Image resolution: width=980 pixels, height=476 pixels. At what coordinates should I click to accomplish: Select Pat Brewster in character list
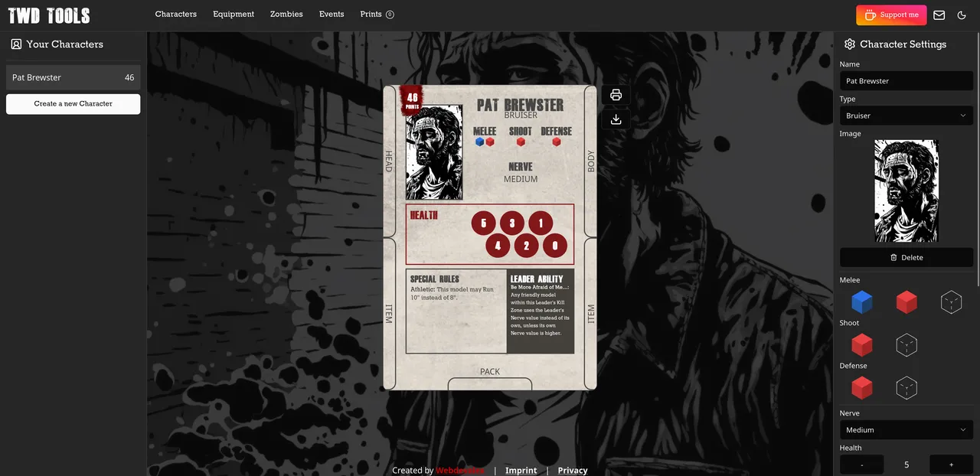73,77
